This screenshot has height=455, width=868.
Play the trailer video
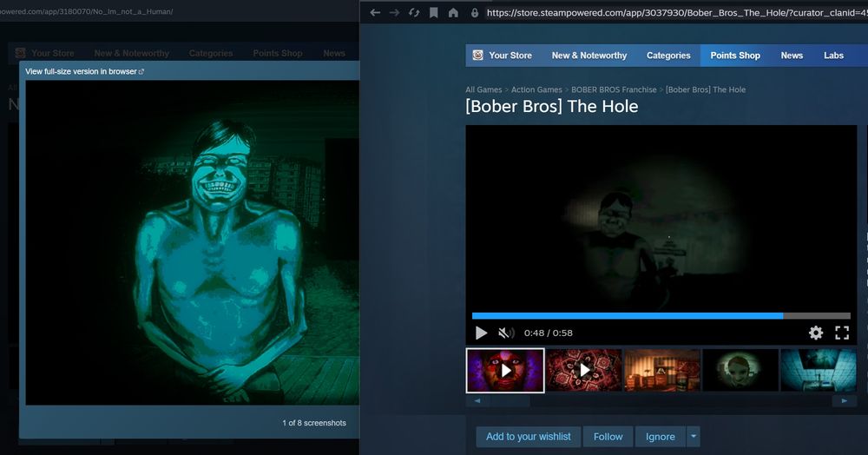coord(481,333)
